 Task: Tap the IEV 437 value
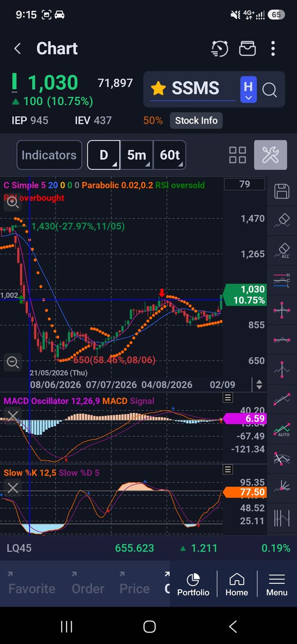coord(93,121)
